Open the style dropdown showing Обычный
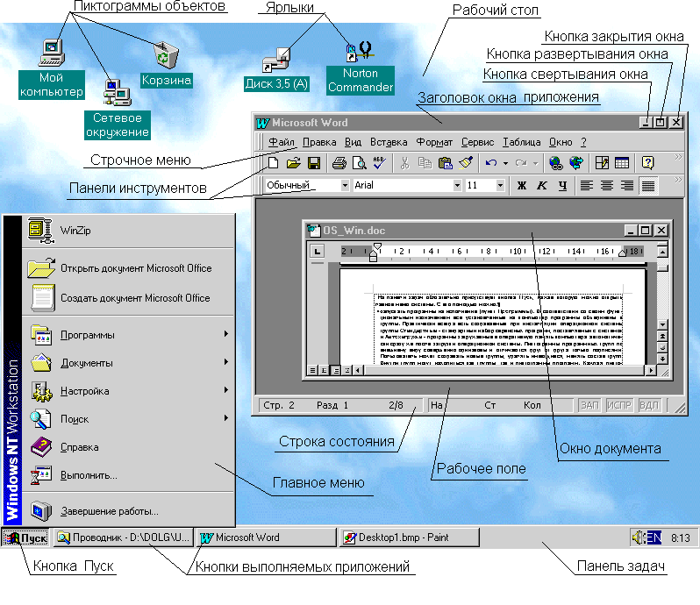This screenshot has width=700, height=605. tap(345, 185)
